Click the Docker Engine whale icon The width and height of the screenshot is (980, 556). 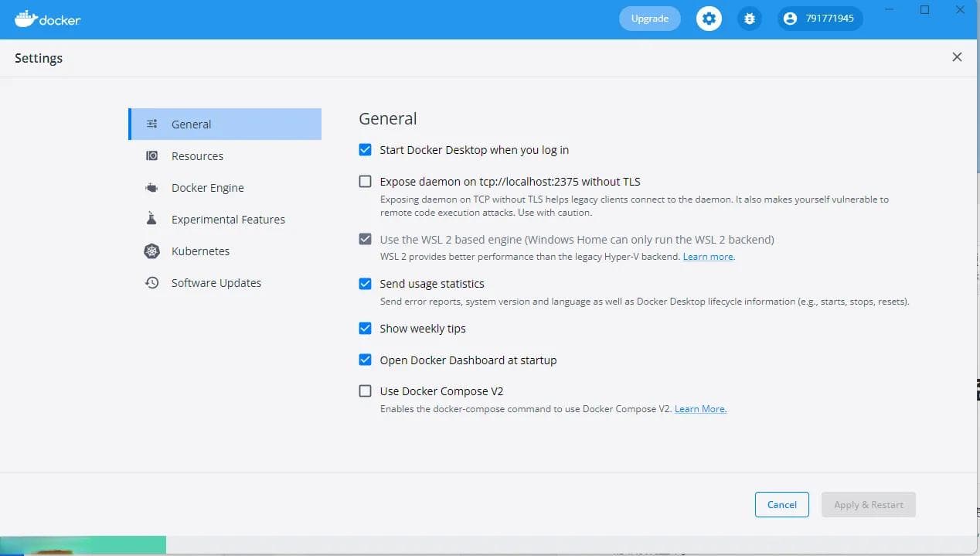152,188
